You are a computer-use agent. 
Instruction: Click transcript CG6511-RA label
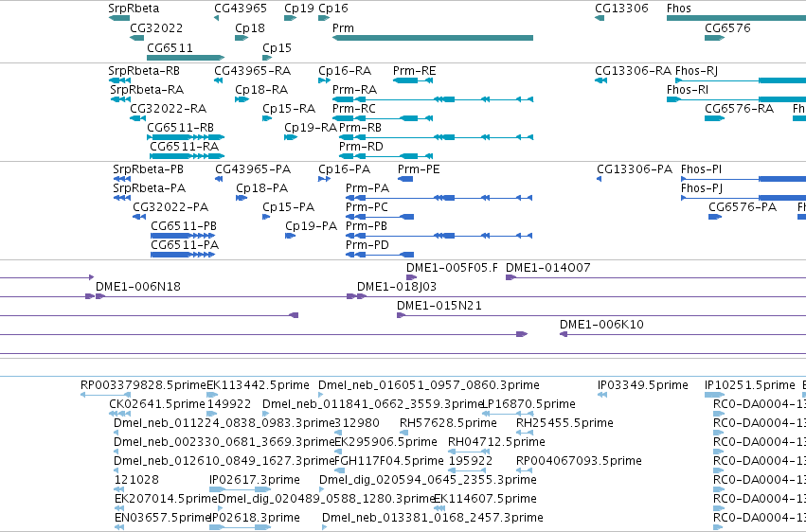[x=184, y=147]
